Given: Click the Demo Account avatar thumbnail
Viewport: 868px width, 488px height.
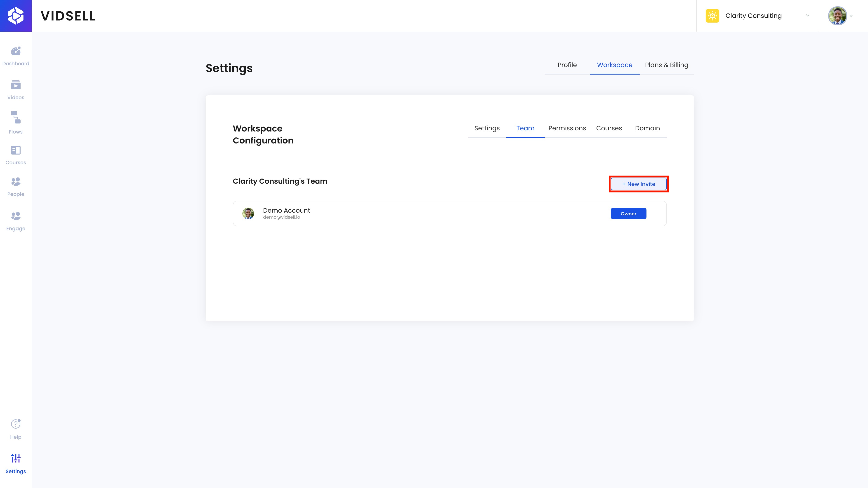Looking at the screenshot, I should pos(248,213).
